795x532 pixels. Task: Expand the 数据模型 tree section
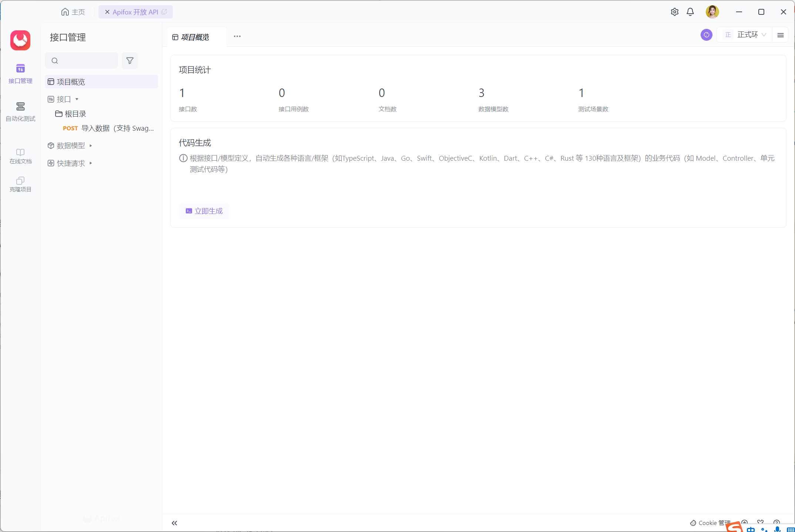pos(91,145)
